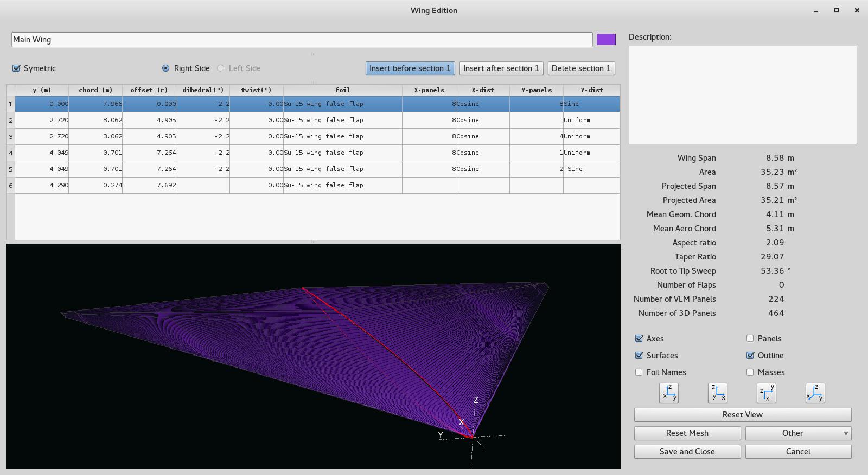Image resolution: width=868 pixels, height=475 pixels.
Task: Click the chord (m) column header
Action: coord(95,90)
